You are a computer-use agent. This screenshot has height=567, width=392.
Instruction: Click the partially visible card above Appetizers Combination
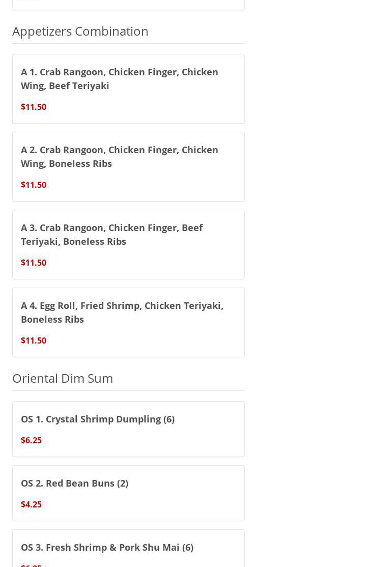pyautogui.click(x=128, y=4)
